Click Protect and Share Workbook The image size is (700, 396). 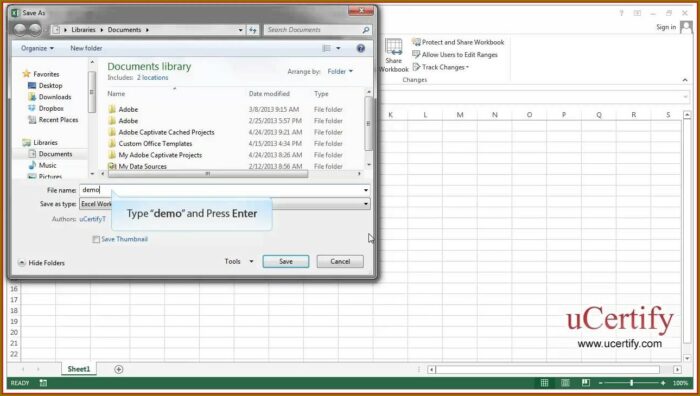(458, 42)
